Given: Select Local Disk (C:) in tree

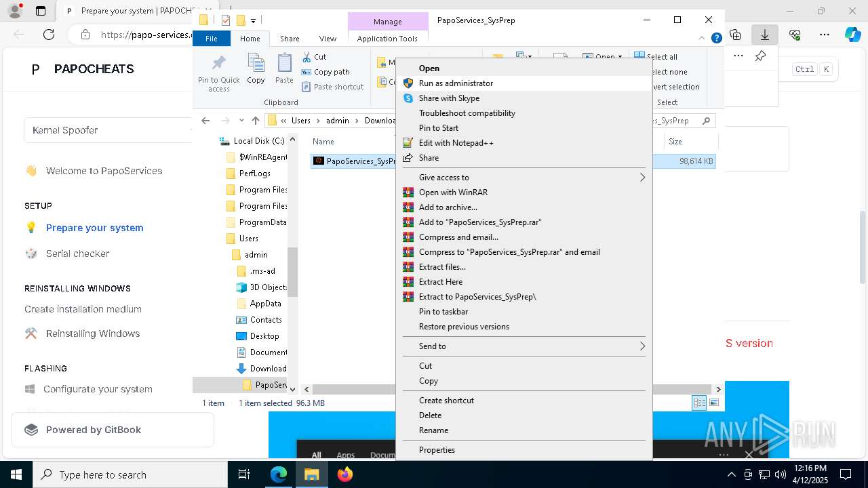Looking at the screenshot, I should [253, 141].
